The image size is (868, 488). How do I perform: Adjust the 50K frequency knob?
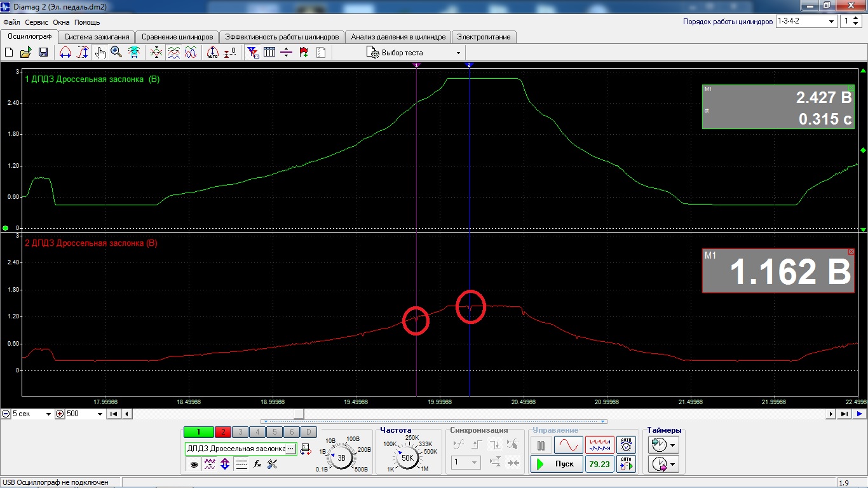(407, 457)
